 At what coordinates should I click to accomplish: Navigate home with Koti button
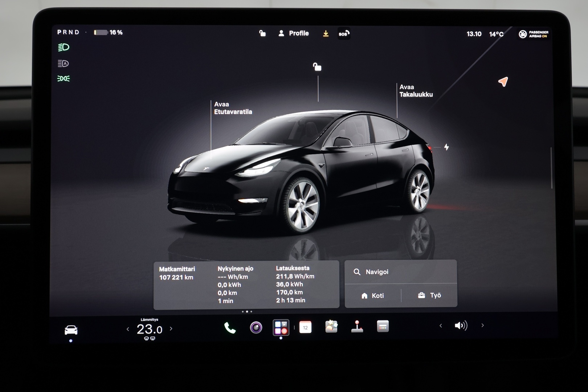pyautogui.click(x=373, y=295)
